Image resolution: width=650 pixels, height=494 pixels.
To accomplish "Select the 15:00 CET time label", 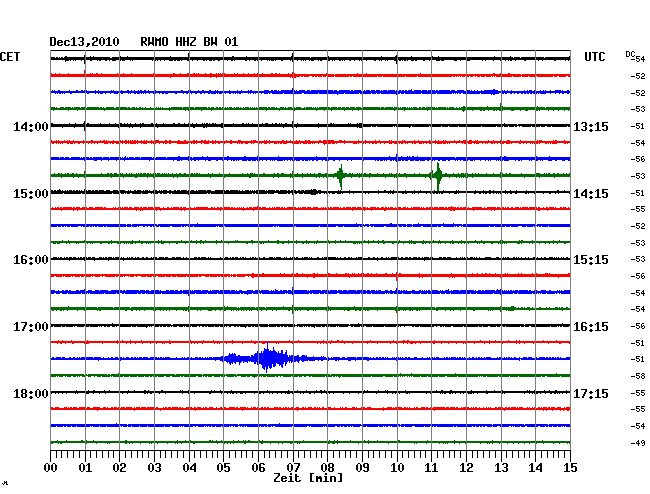I will click(x=31, y=194).
